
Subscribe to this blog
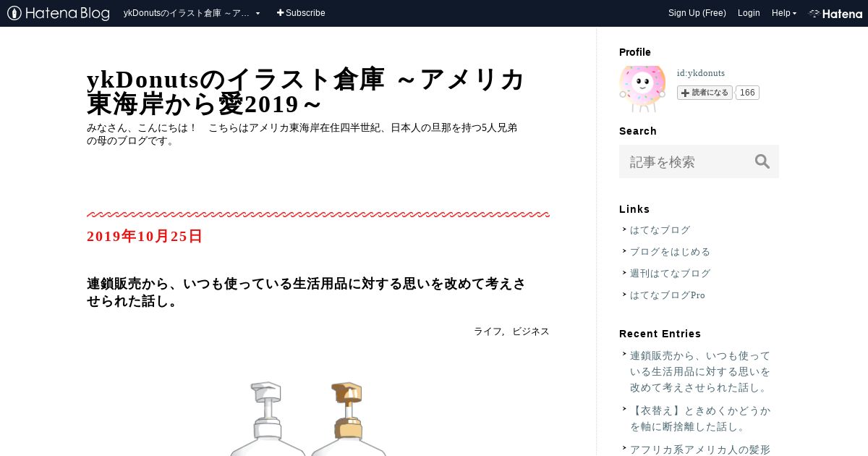pyautogui.click(x=301, y=13)
